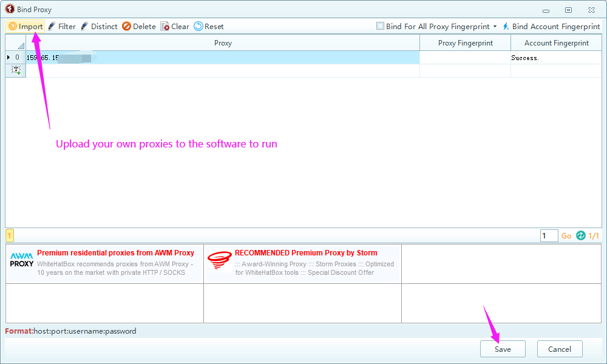
Task: Click the add-new-row icon in grid
Action: 16,70
